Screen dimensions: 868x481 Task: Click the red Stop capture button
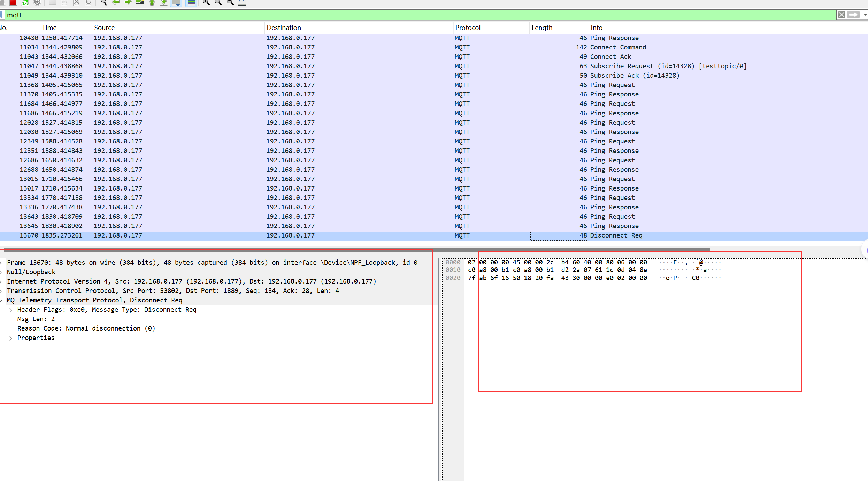[x=13, y=2]
